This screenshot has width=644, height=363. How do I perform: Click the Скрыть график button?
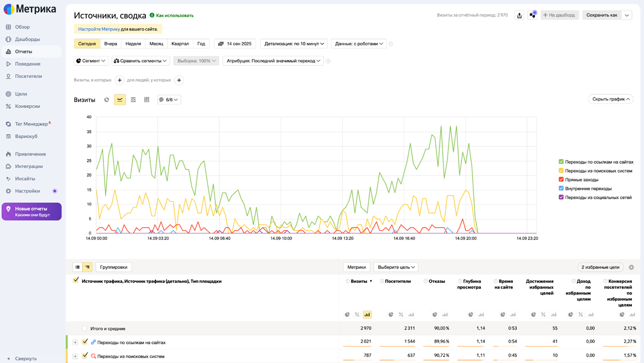[611, 99]
